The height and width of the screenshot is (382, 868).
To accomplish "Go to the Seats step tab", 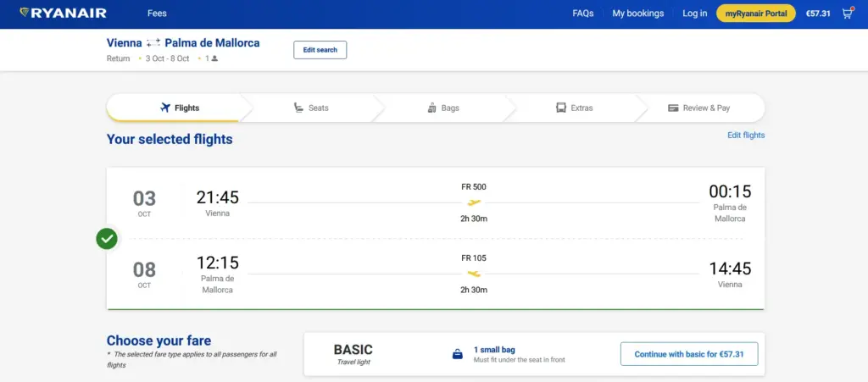I will pyautogui.click(x=311, y=108).
